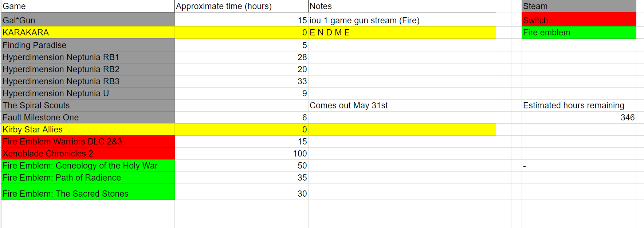Image resolution: width=644 pixels, height=228 pixels.
Task: Select Hyperdimension Neptunia RB3 cell
Action: point(88,81)
